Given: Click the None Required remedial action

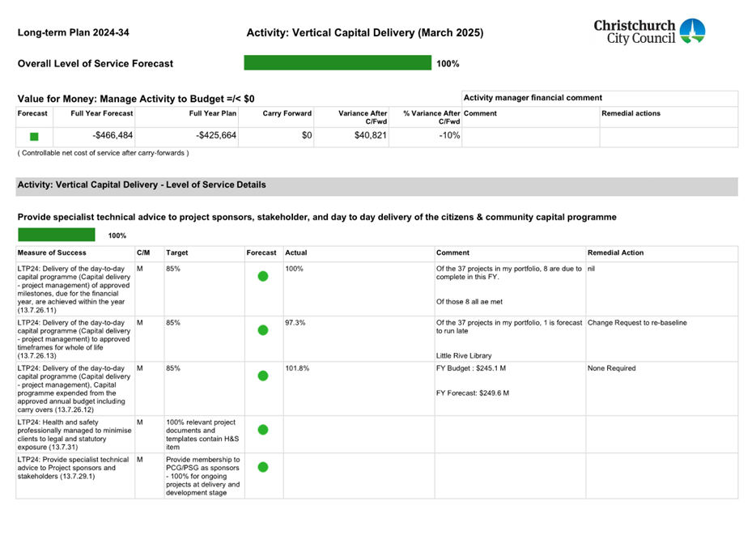Looking at the screenshot, I should click(x=611, y=368).
